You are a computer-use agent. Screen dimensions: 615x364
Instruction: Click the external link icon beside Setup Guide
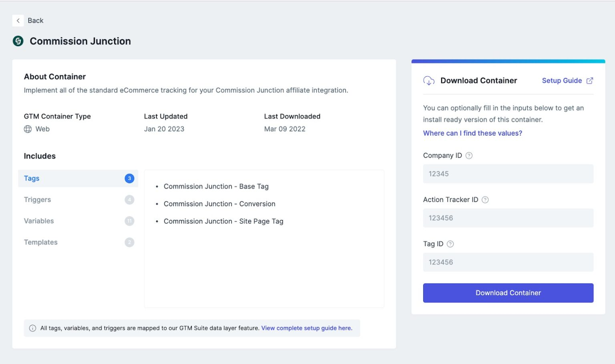coord(590,80)
